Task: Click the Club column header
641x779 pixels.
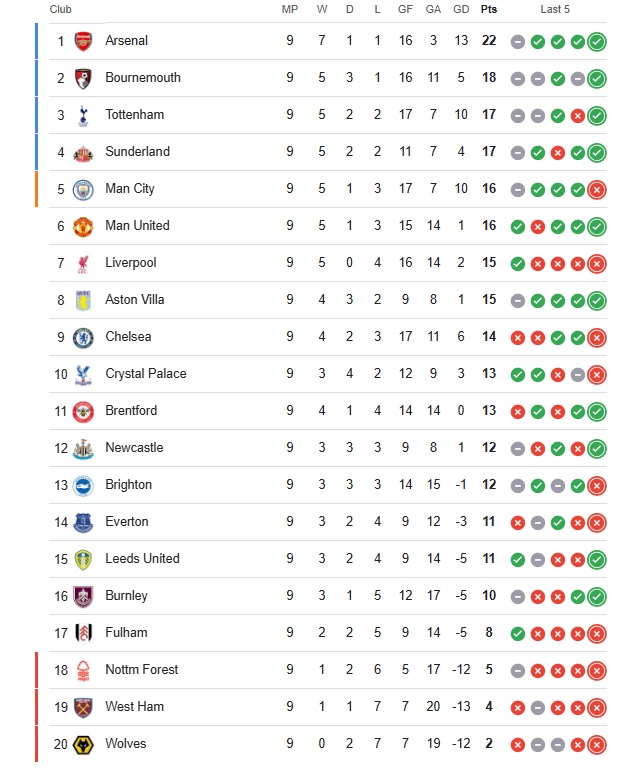Action: click(x=61, y=9)
